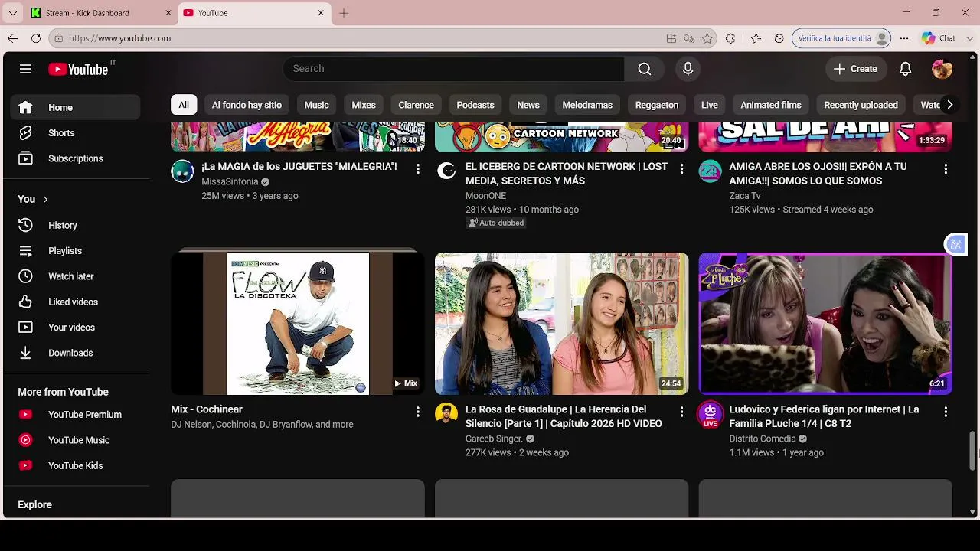Switch to the Stream - Kick Dashboard tab

100,13
